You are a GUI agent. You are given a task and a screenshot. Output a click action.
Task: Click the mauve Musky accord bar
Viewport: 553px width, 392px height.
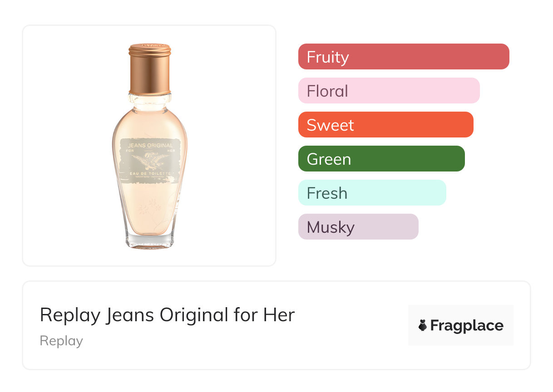click(358, 227)
